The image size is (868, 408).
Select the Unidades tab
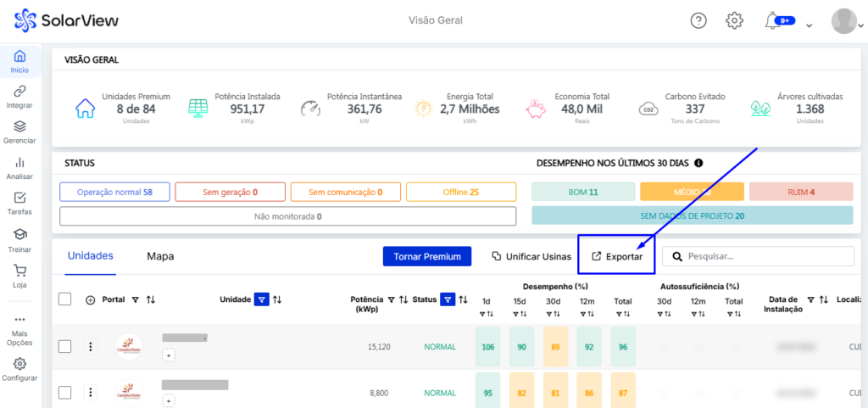pos(91,256)
